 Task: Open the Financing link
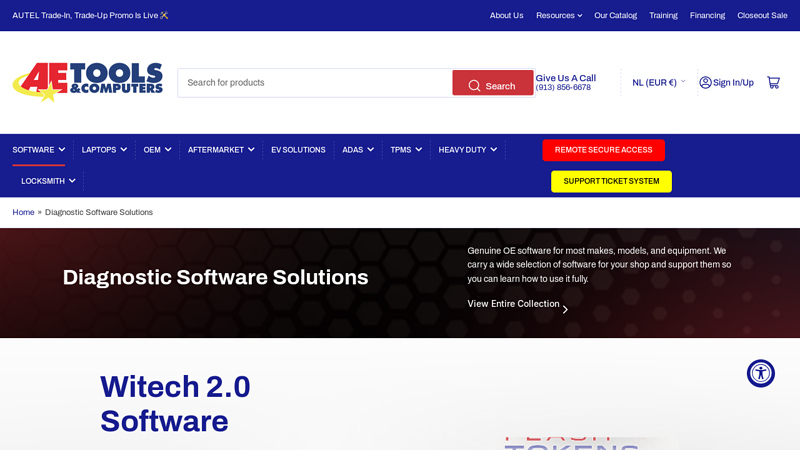(x=707, y=15)
